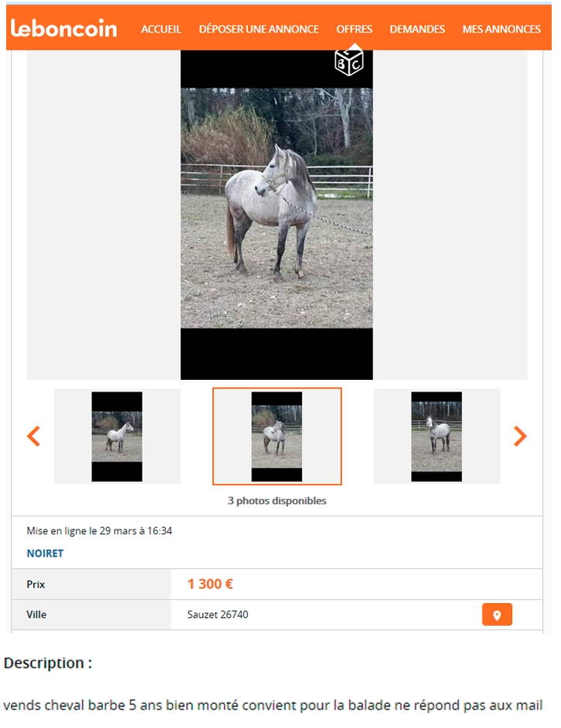Click the price 1 300 €
Screen dimensions: 561x728
coord(210,584)
